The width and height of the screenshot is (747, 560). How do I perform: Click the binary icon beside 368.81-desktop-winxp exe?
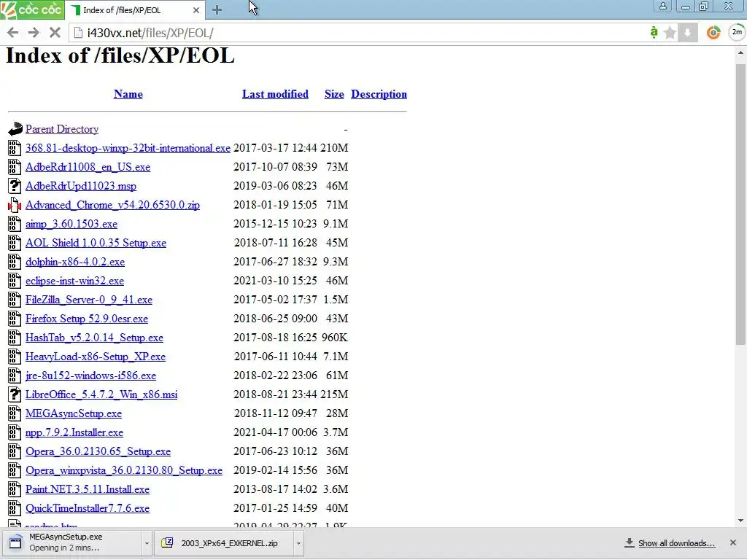15,148
